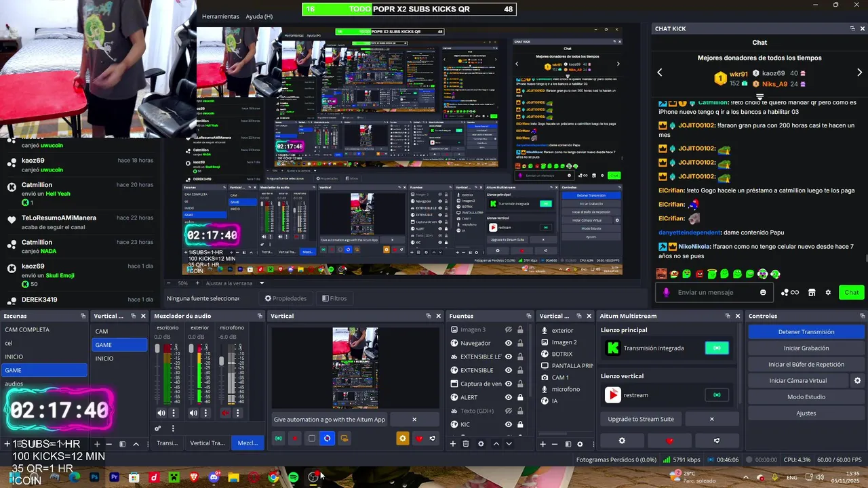Show the Texto (GDI+) source
Image resolution: width=868 pixels, height=488 pixels.
[x=509, y=411]
